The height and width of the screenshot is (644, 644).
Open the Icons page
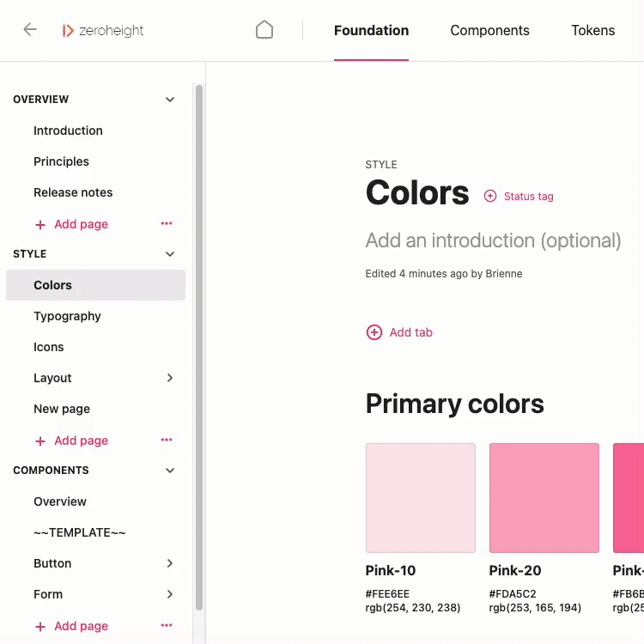click(48, 347)
